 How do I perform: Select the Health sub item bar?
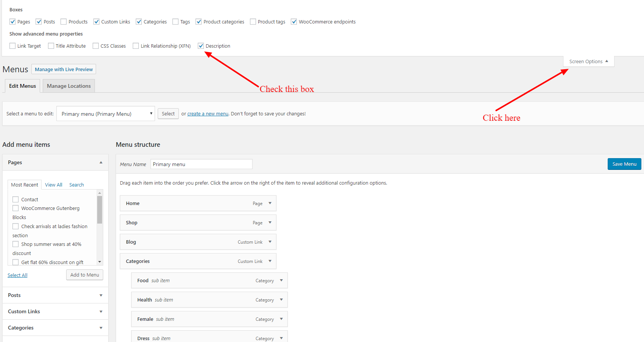209,300
